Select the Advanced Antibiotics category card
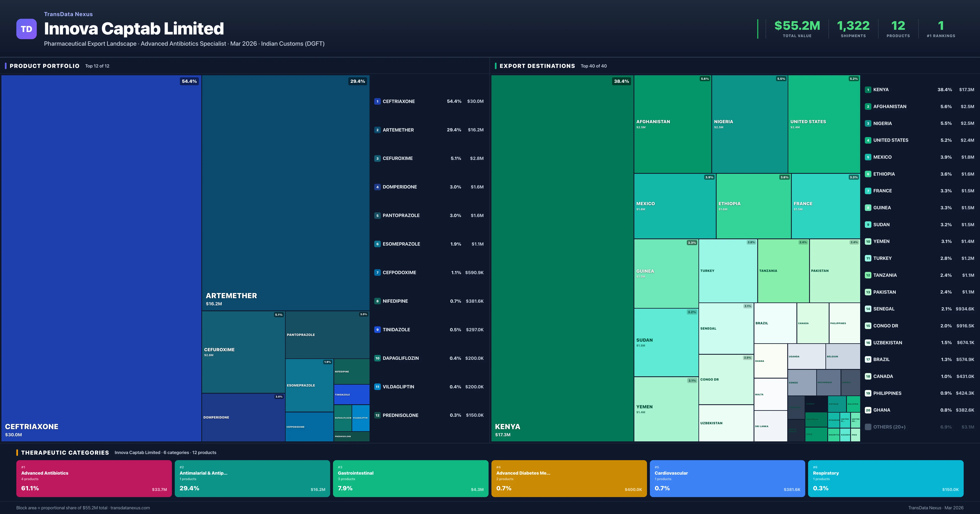Viewport: 980px width, 514px height. pos(93,478)
